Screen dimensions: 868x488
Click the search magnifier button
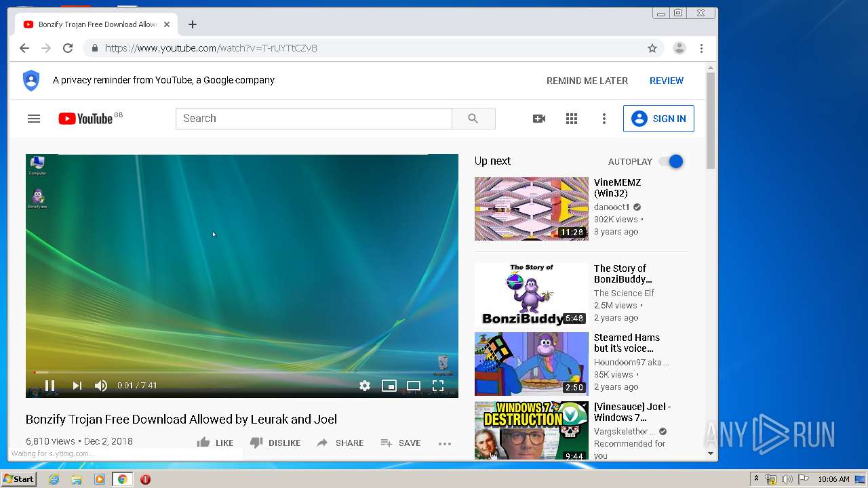473,119
